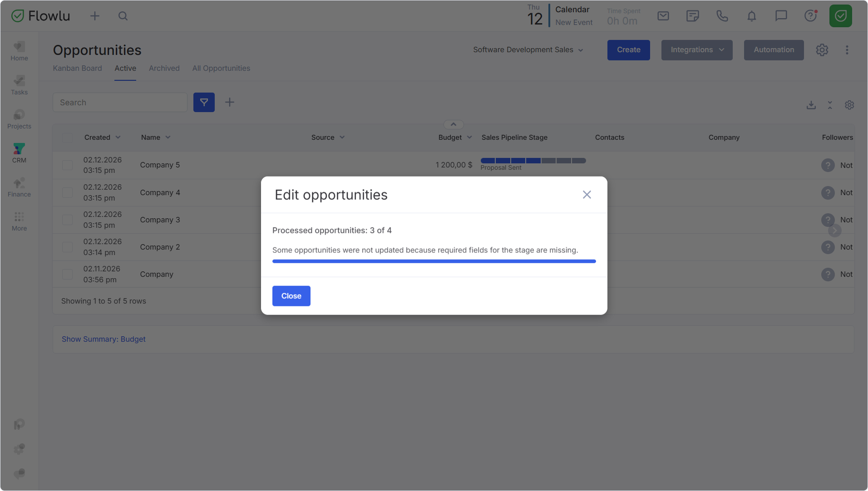Viewport: 868px width, 491px height.
Task: Click the phone calls icon
Action: [x=722, y=16]
